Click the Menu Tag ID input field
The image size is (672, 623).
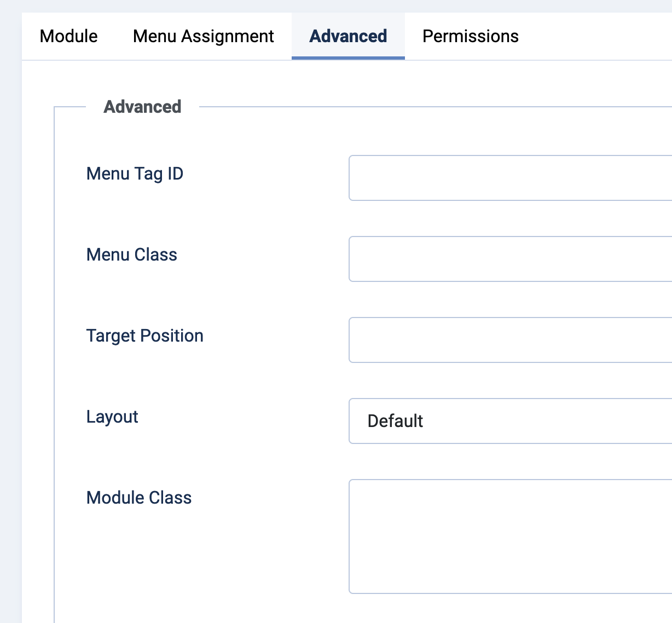pyautogui.click(x=510, y=178)
